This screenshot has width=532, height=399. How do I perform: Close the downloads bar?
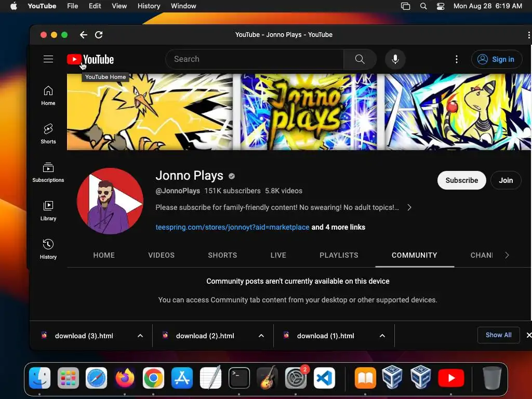(x=528, y=335)
